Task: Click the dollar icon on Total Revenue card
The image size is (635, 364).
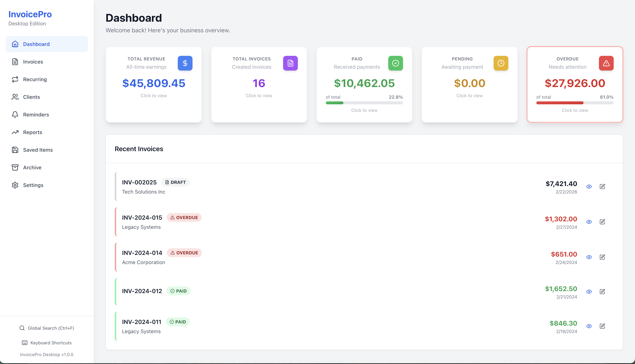Action: (185, 63)
